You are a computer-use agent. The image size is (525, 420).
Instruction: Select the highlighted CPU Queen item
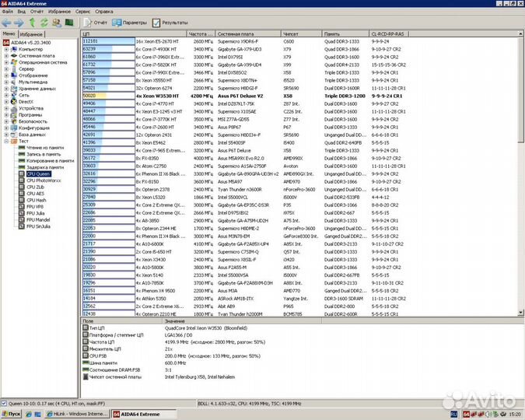[39, 173]
